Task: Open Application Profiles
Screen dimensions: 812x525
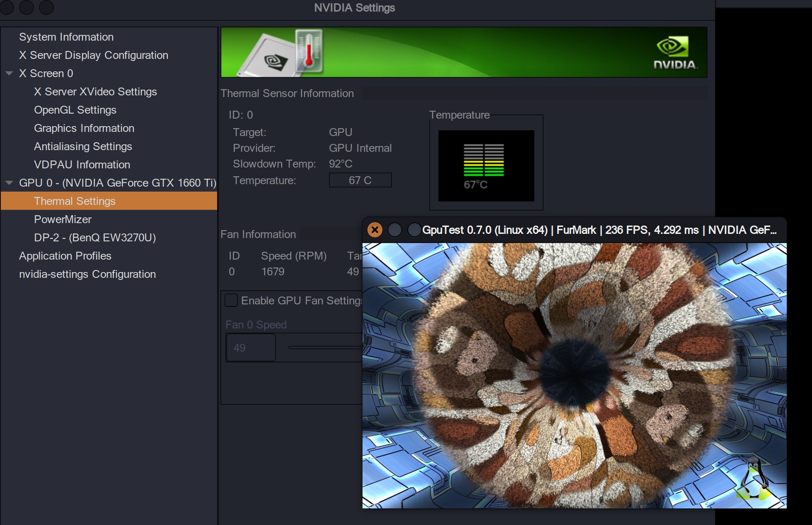Action: (x=65, y=256)
